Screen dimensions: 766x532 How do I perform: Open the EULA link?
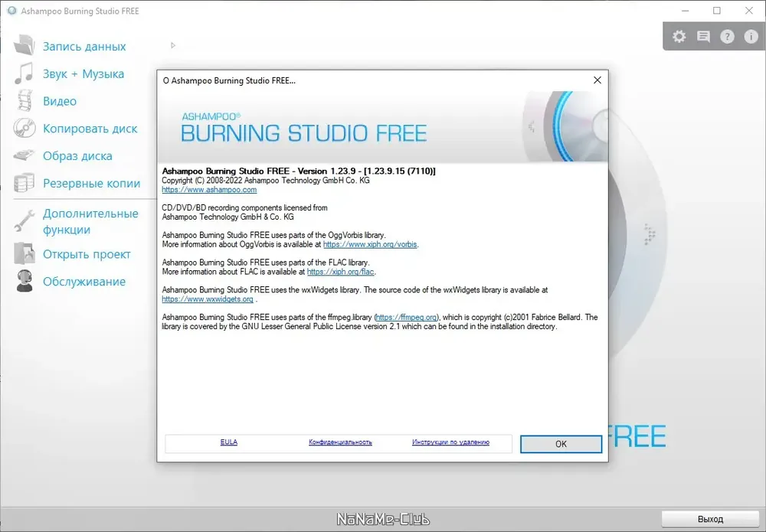coord(228,442)
